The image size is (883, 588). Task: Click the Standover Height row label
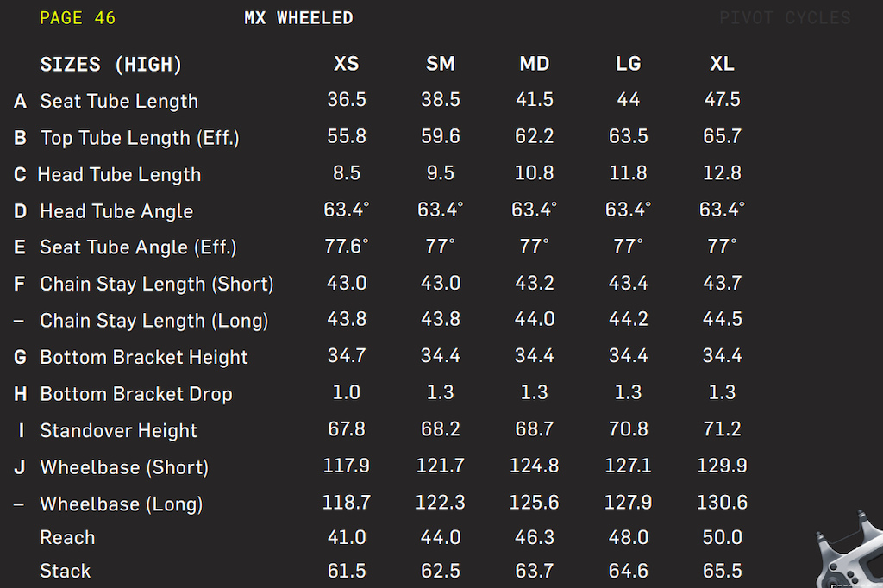(118, 431)
